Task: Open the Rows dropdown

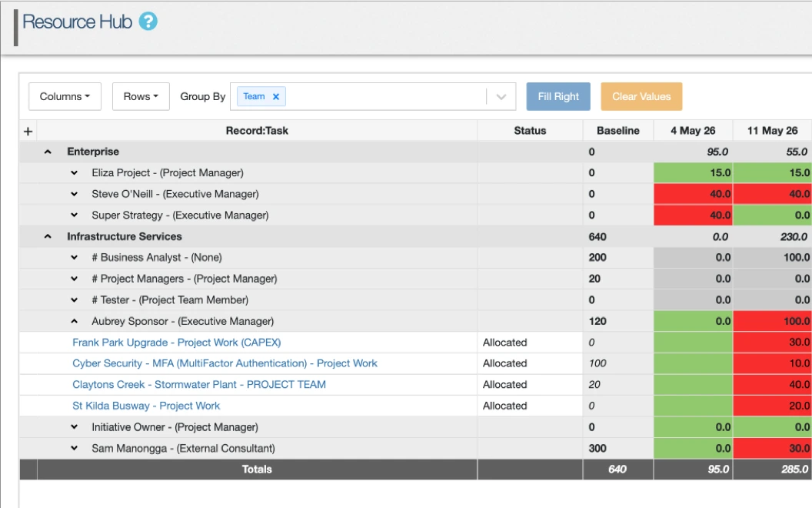Action: (x=141, y=96)
